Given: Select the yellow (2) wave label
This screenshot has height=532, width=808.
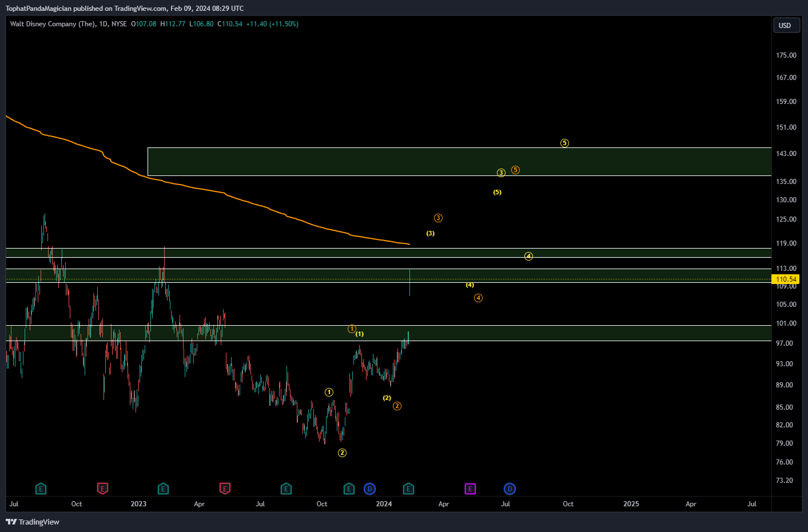Looking at the screenshot, I should coord(387,398).
